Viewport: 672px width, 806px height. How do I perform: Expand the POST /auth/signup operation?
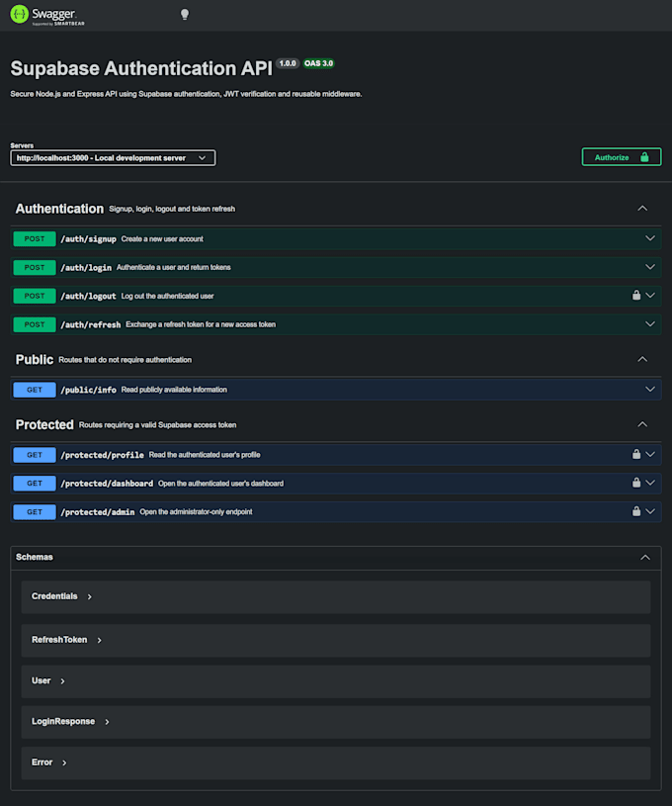(336, 238)
